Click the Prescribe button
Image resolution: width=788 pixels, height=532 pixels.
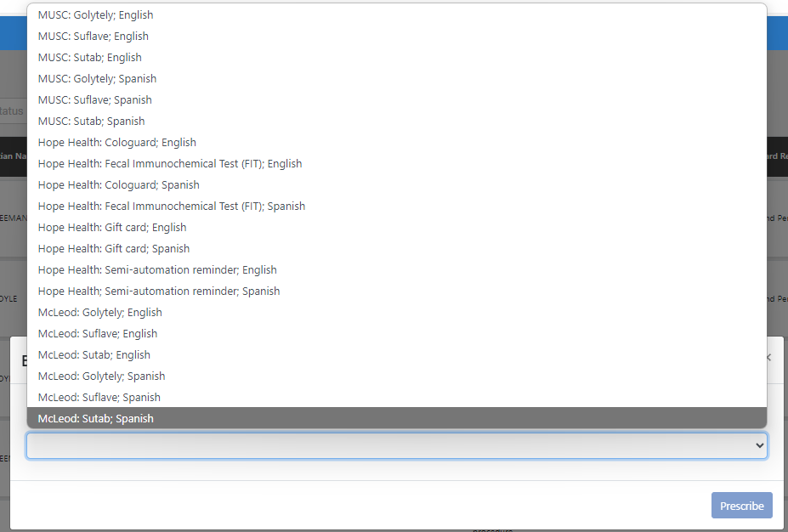pyautogui.click(x=742, y=506)
